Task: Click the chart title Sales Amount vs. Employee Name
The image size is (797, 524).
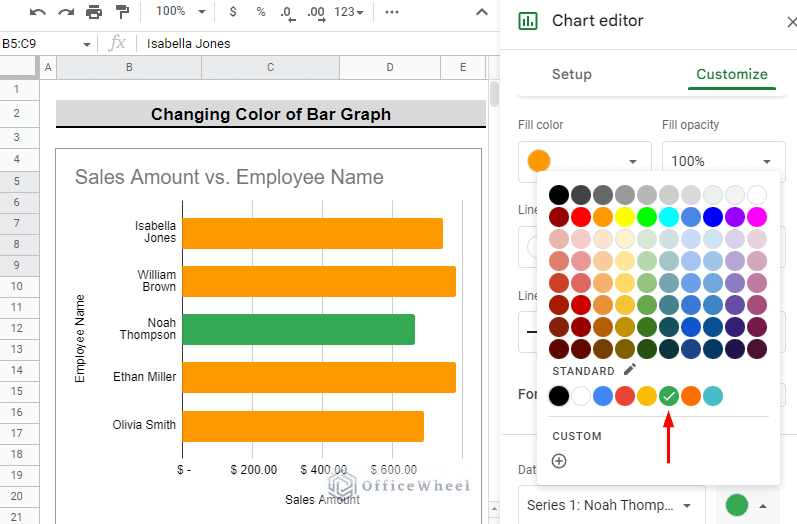Action: (x=229, y=177)
